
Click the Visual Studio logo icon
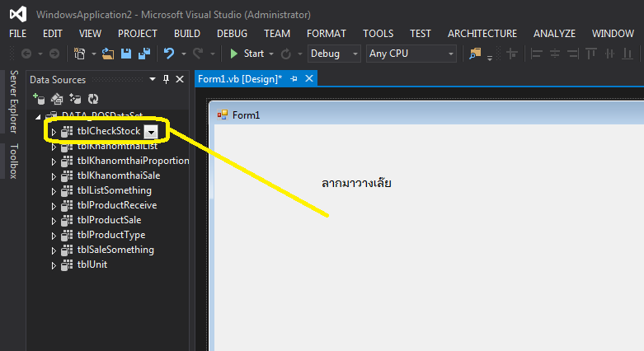[x=18, y=14]
